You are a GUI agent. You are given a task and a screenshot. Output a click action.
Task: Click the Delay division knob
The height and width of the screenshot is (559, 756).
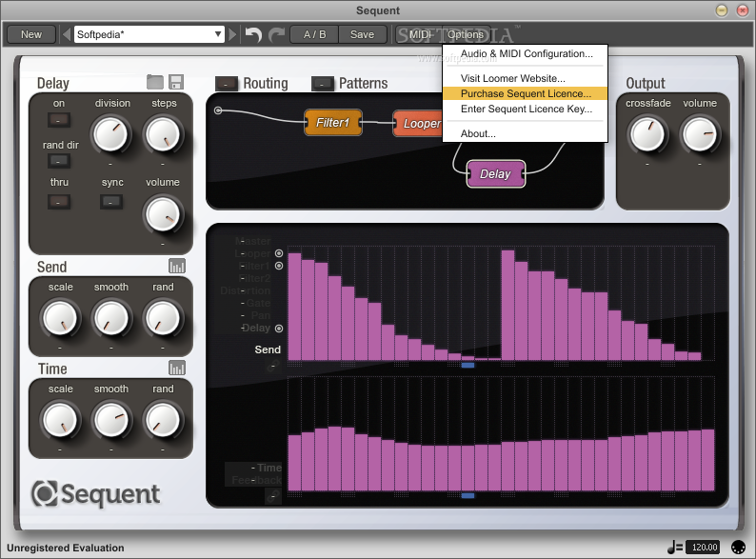110,134
